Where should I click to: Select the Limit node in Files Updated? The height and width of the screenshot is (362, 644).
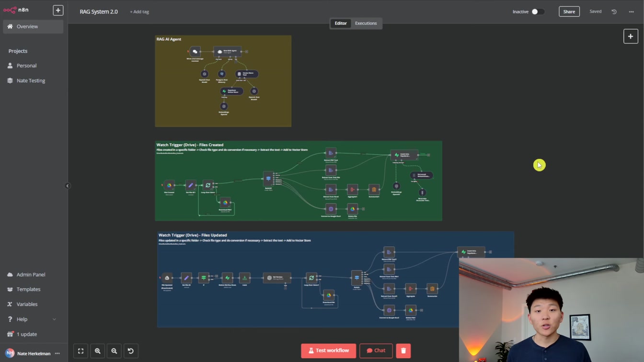tap(244, 278)
